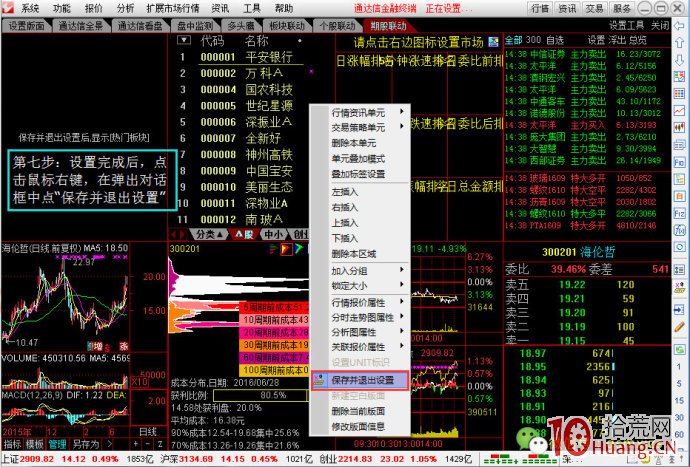Choose 修改版面信息 from context menu

(x=360, y=426)
